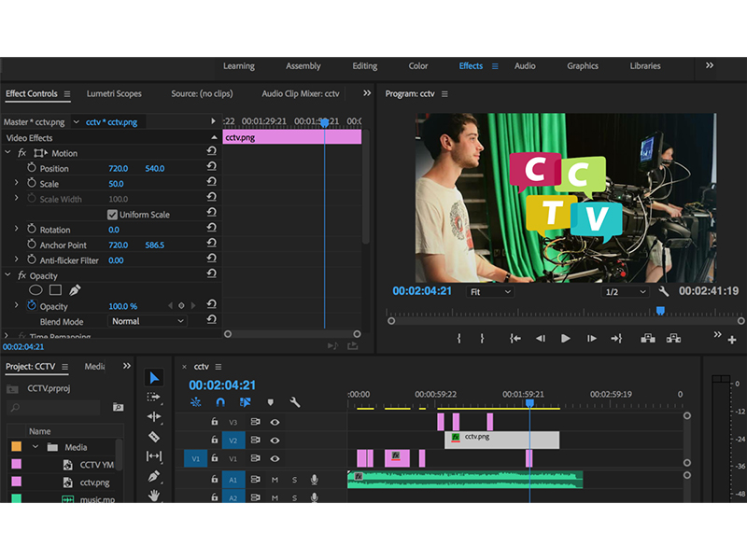Screen dimensions: 747x560
Task: Reset the Rotation parameter
Action: [212, 230]
